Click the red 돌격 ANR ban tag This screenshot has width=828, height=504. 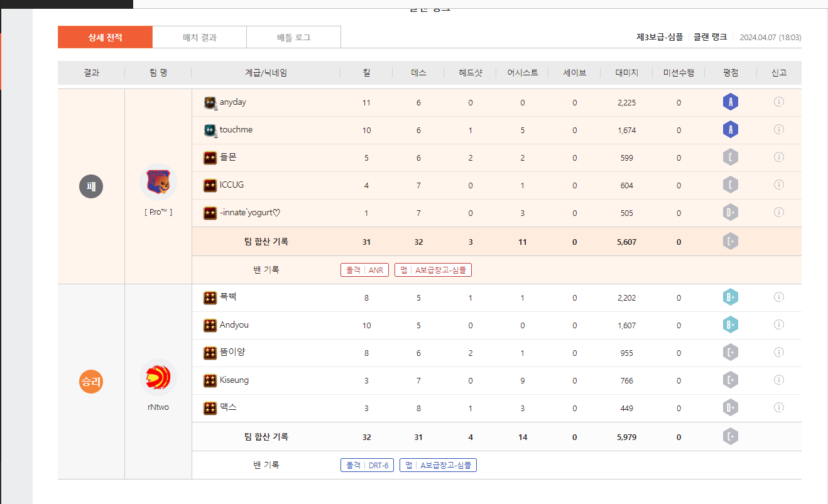[x=364, y=270]
